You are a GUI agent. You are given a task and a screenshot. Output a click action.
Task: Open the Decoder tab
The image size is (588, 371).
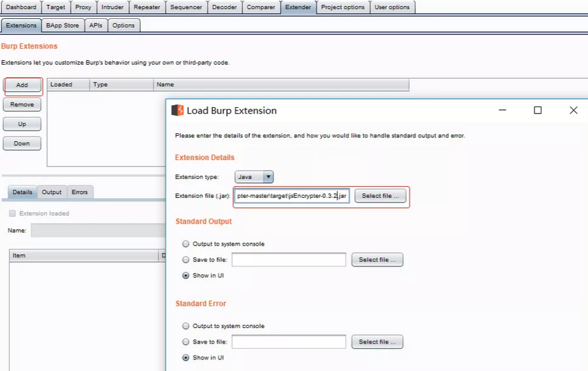tap(224, 7)
